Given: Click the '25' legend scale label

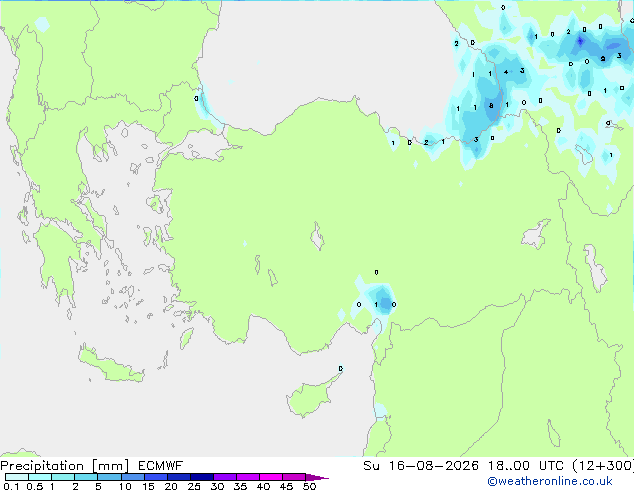Looking at the screenshot, I should point(194,486).
